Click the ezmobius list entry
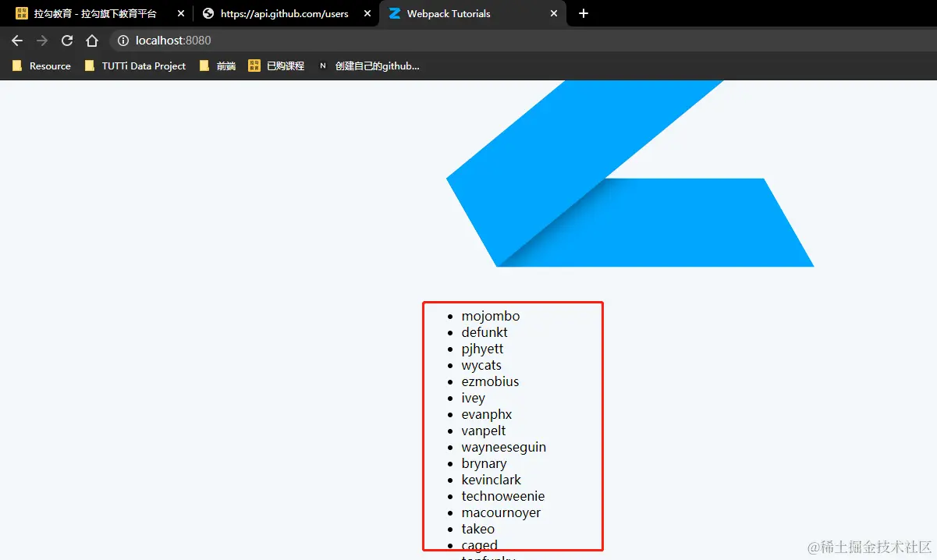937x560 pixels. tap(490, 381)
